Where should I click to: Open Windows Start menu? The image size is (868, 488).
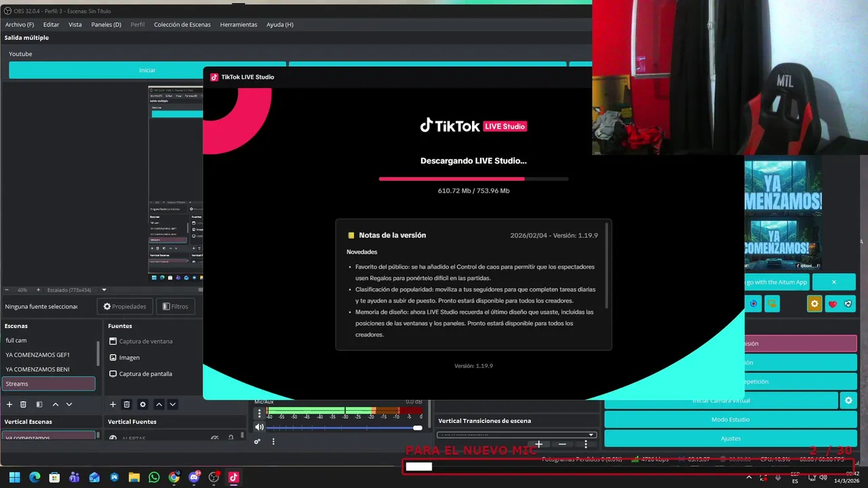(14, 477)
